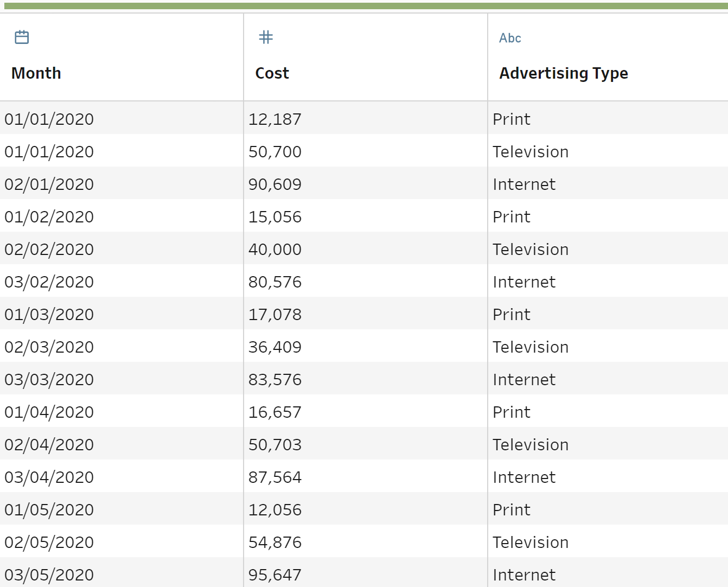
Task: Select the 17,078 cost cell
Action: click(x=275, y=315)
